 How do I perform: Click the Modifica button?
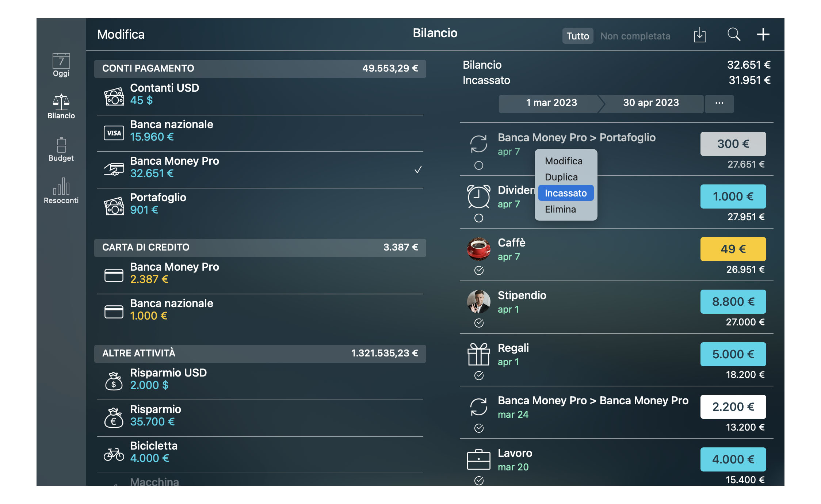click(x=121, y=34)
